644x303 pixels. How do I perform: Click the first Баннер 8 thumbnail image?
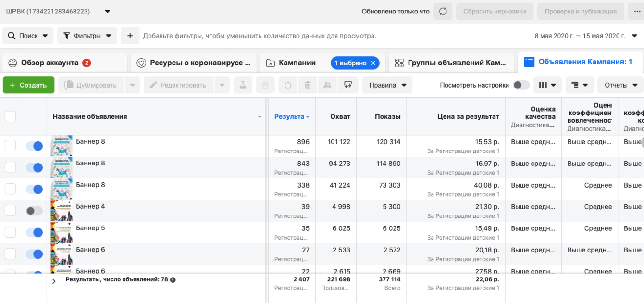point(62,146)
